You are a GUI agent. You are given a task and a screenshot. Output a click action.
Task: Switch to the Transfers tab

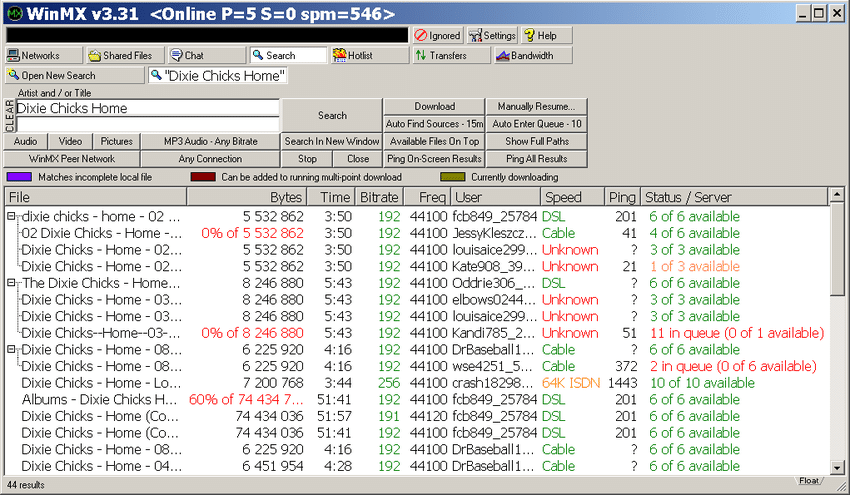pos(452,55)
